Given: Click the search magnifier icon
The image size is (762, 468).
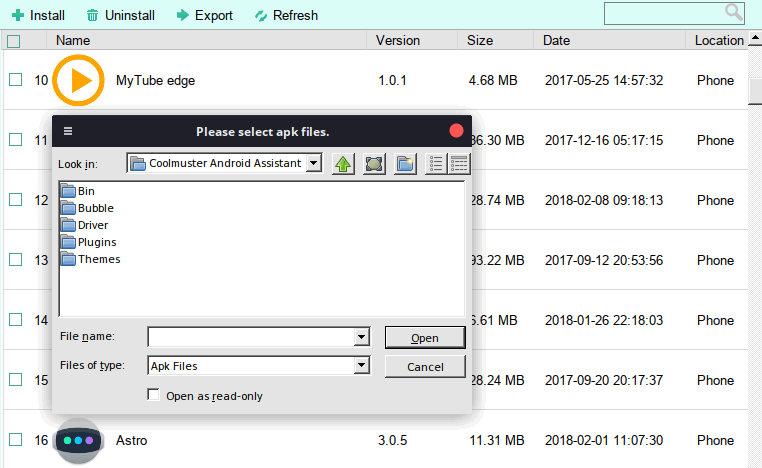Looking at the screenshot, I should coord(733,12).
